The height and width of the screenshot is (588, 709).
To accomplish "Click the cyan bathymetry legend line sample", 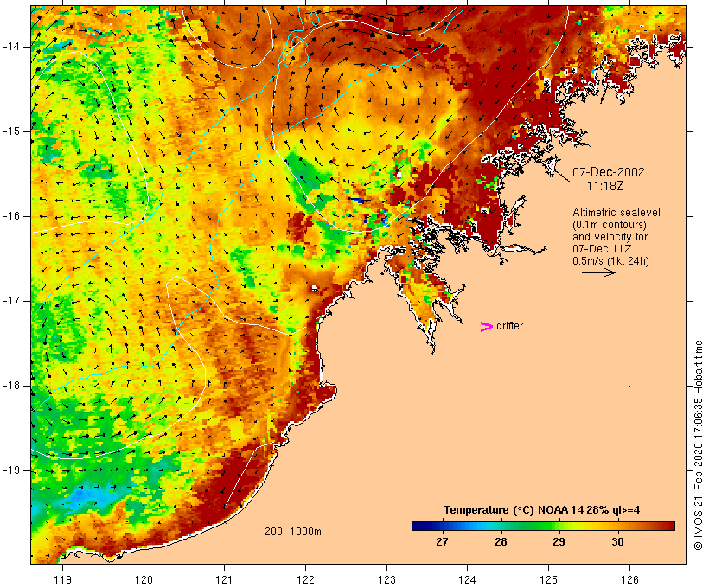I will (279, 540).
